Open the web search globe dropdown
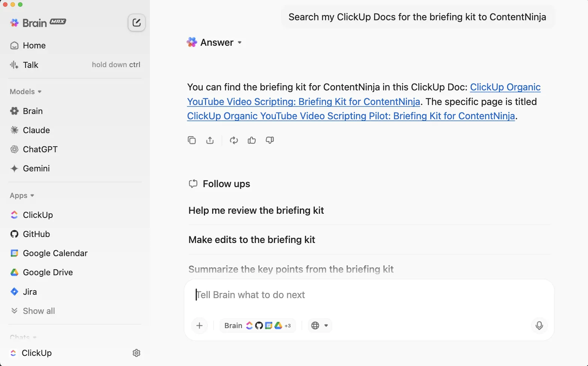This screenshot has width=588, height=366. (x=320, y=325)
